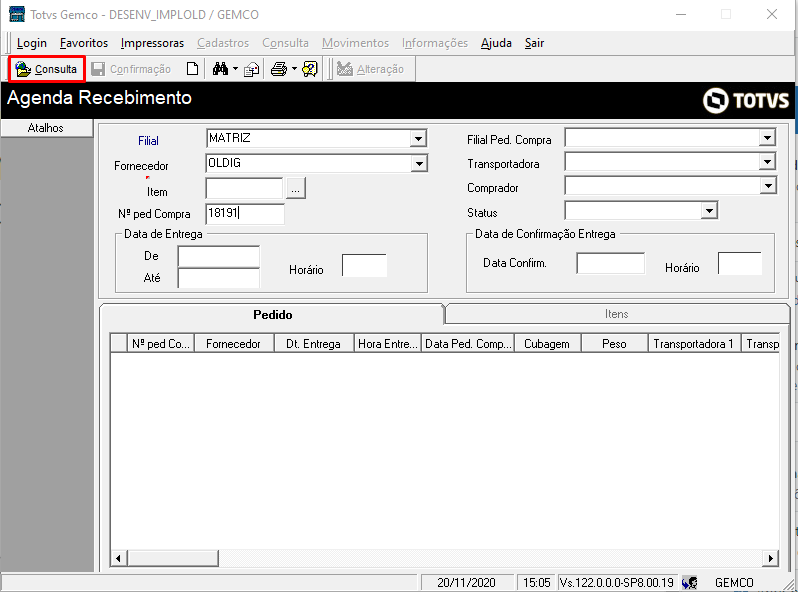The width and height of the screenshot is (798, 592).
Task: Open the Ajuda menu
Action: click(x=496, y=43)
